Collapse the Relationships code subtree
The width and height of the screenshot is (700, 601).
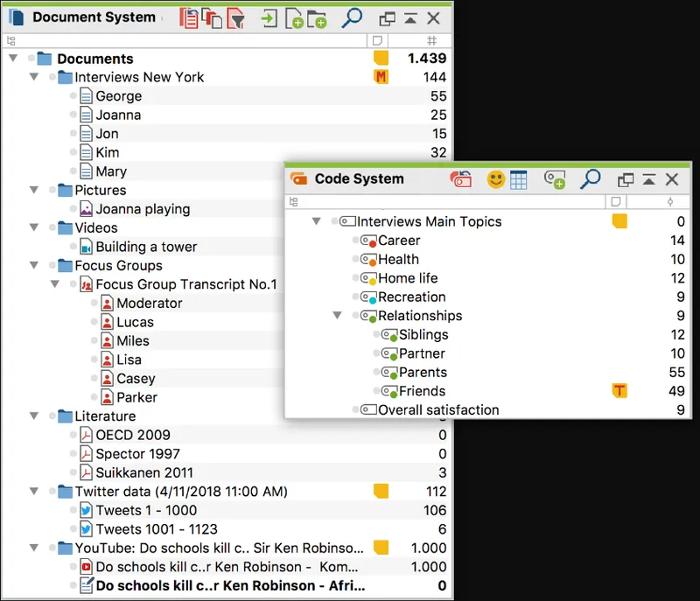coord(338,316)
